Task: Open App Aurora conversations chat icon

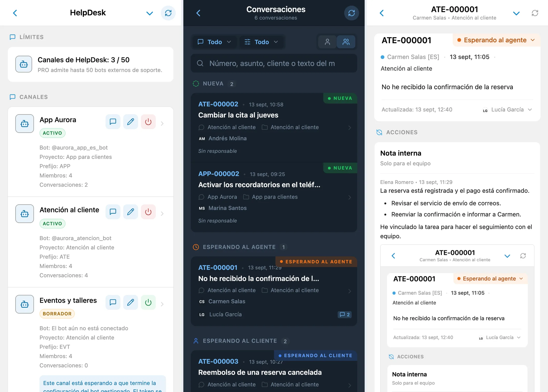Action: coord(113,122)
